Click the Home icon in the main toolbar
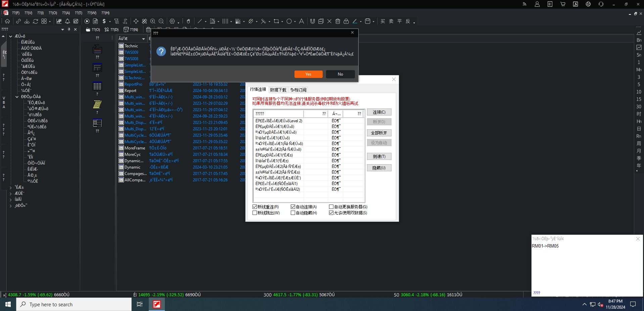This screenshot has height=311, width=644. pos(7,21)
